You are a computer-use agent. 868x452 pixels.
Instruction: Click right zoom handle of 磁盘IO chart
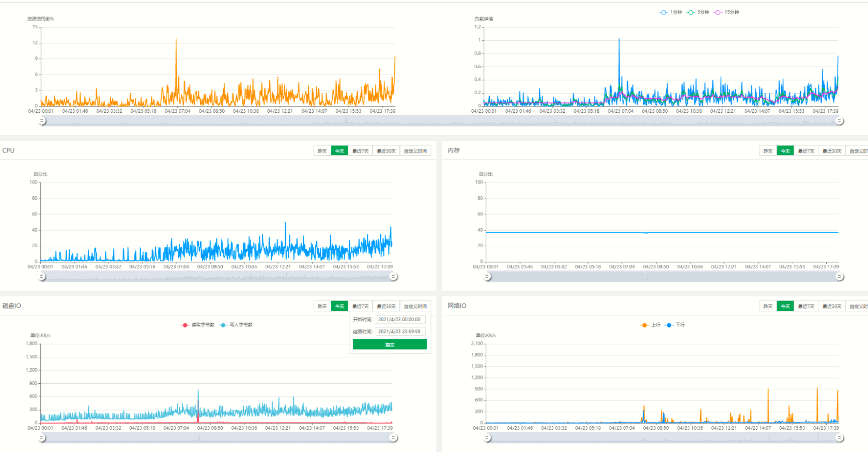(393, 438)
